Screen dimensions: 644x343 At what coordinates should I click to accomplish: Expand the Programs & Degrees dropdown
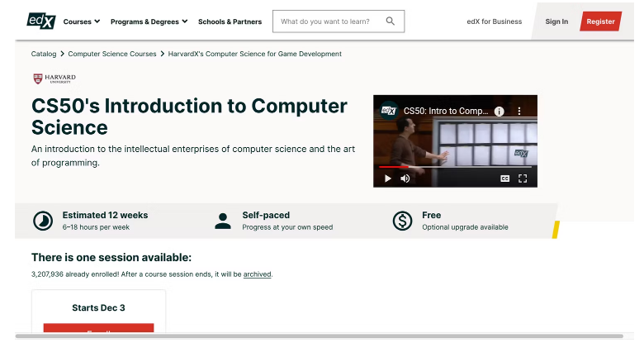tap(149, 21)
